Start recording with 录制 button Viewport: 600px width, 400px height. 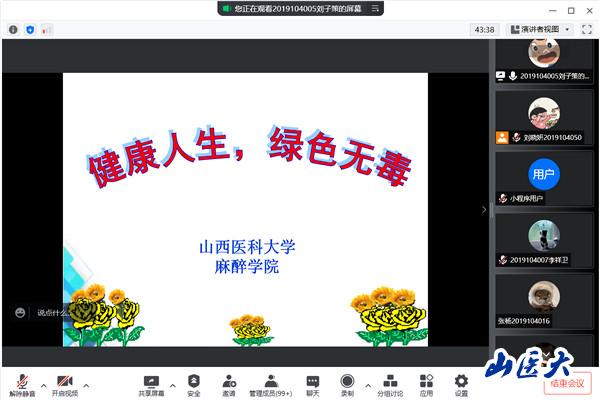[347, 384]
